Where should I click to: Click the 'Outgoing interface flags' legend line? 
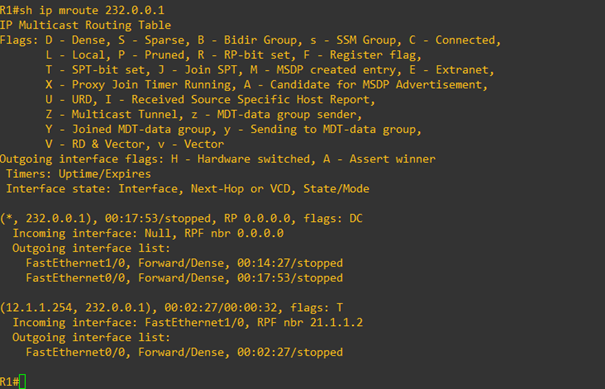218,159
